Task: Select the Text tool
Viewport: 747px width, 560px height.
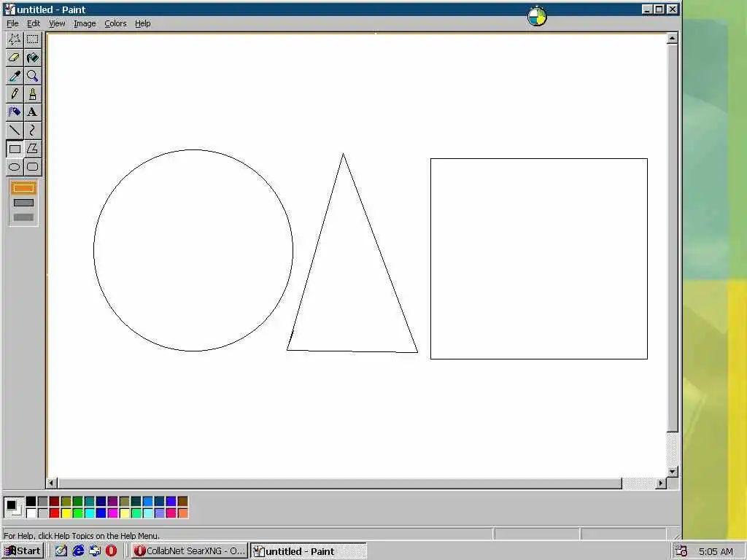Action: tap(32, 112)
